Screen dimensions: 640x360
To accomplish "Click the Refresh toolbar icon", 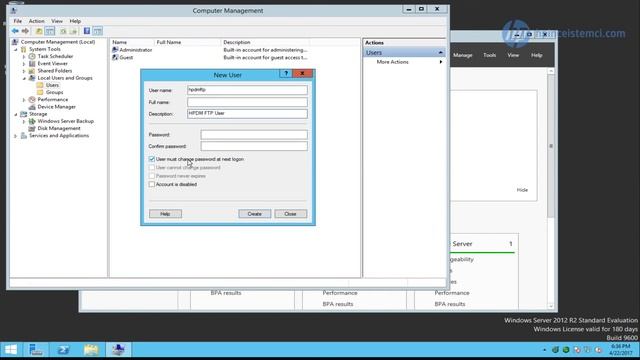I will coord(63,31).
